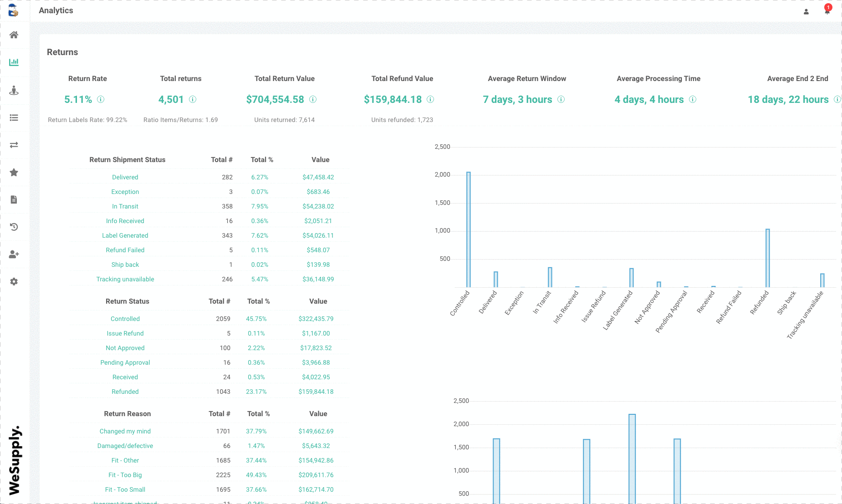842x504 pixels.
Task: Open the Ship back status link
Action: tap(125, 265)
